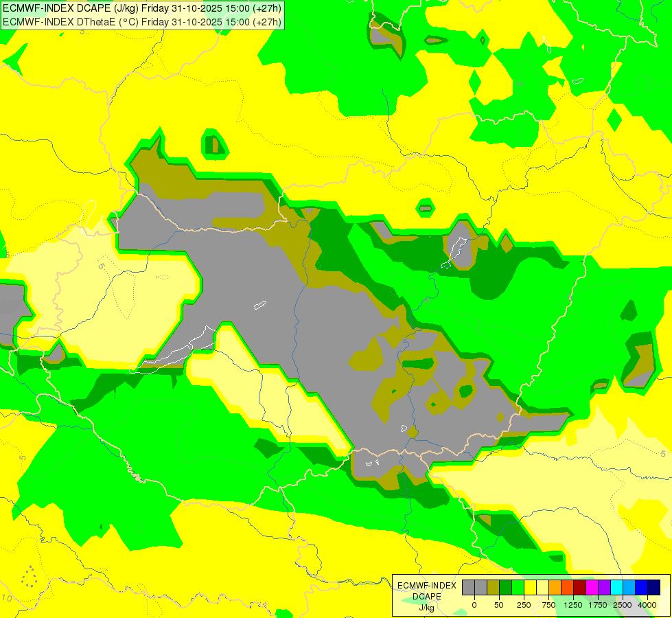
Task: Click the legend label '250'
Action: pos(524,605)
